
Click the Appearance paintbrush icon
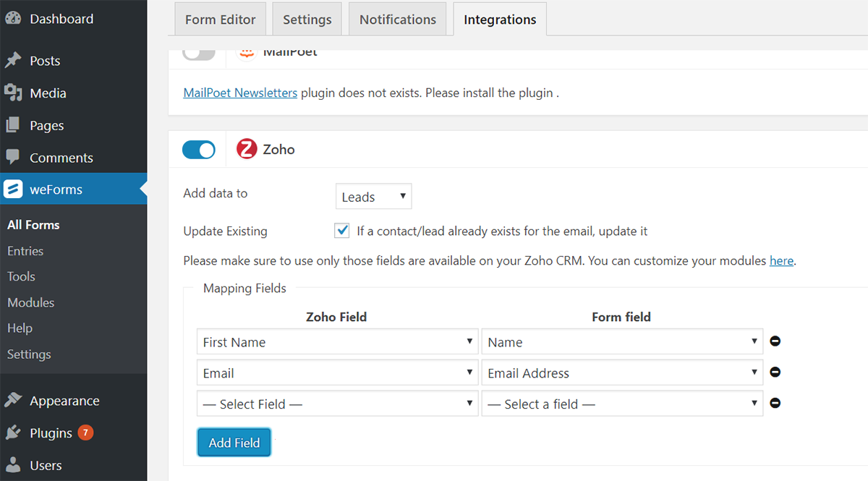[x=13, y=401]
